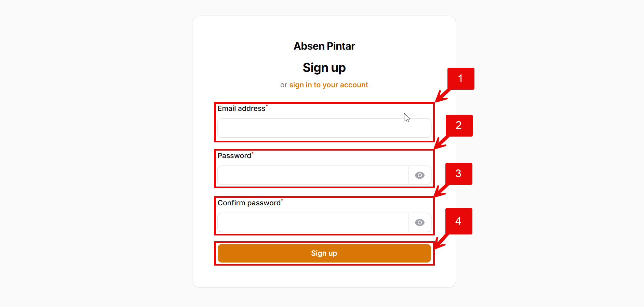Screen dimensions: 644x307
Task: Click the Email address label
Action: (x=241, y=108)
